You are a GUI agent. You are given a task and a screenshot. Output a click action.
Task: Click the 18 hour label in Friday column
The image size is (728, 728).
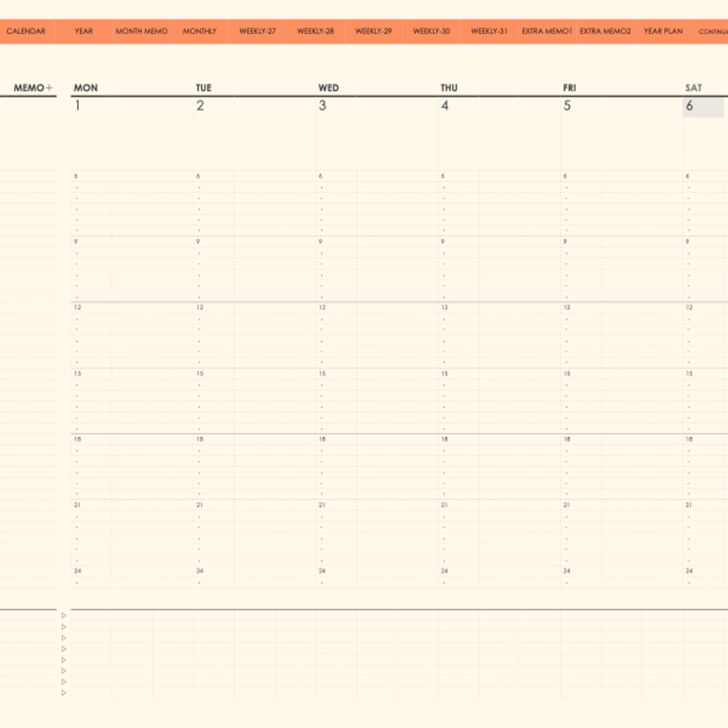[x=567, y=439]
